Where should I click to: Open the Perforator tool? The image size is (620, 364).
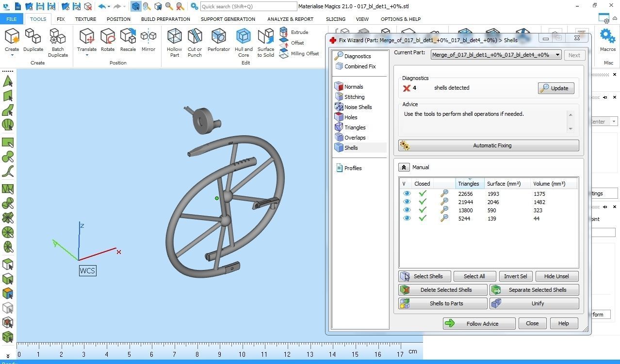point(219,40)
